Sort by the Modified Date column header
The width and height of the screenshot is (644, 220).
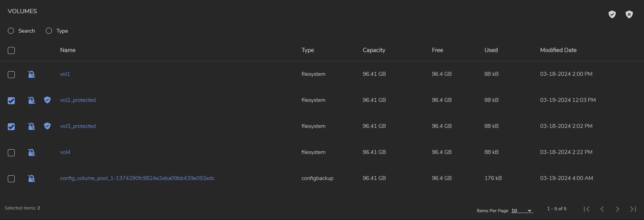pos(558,50)
